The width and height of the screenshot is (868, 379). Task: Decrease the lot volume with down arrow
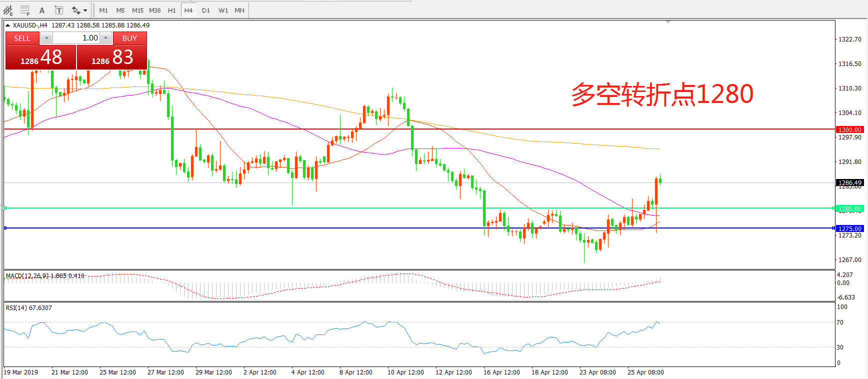pyautogui.click(x=46, y=38)
